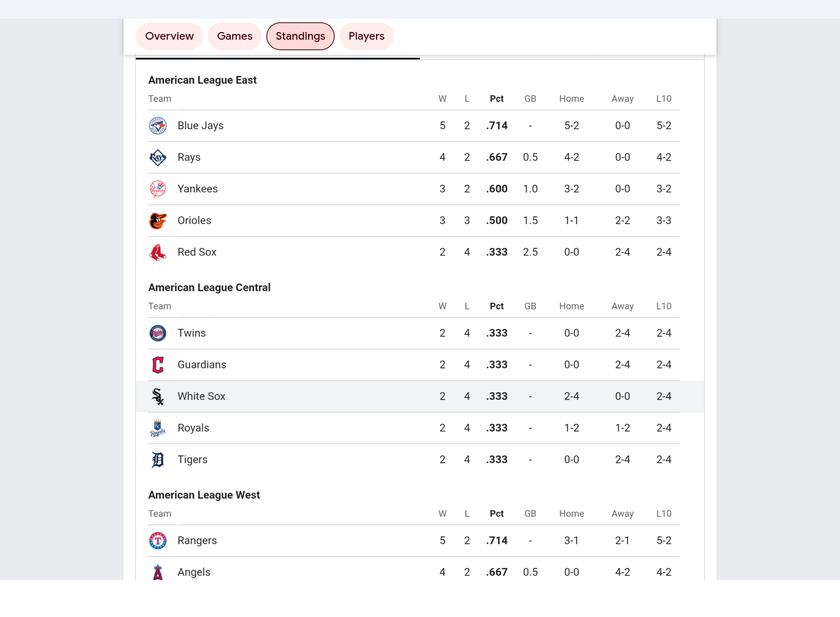Click the American League Central heading
This screenshot has height=617, width=840.
209,288
